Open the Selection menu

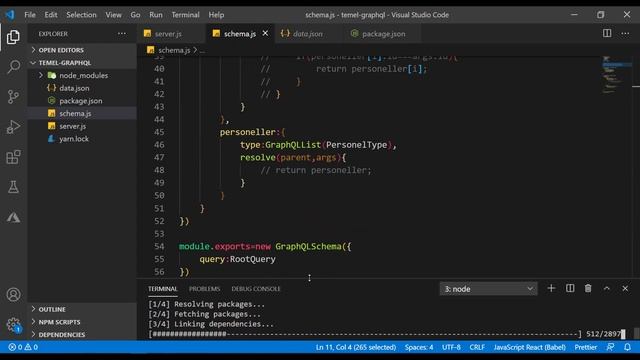click(81, 15)
